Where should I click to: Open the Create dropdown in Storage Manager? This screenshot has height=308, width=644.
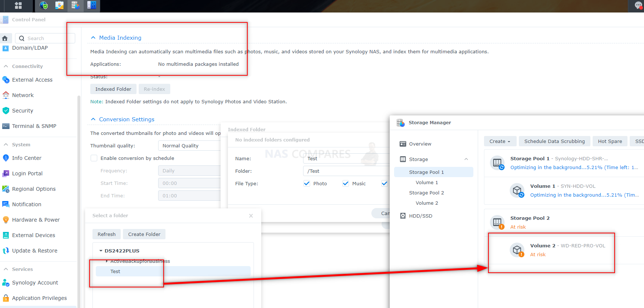pyautogui.click(x=500, y=141)
